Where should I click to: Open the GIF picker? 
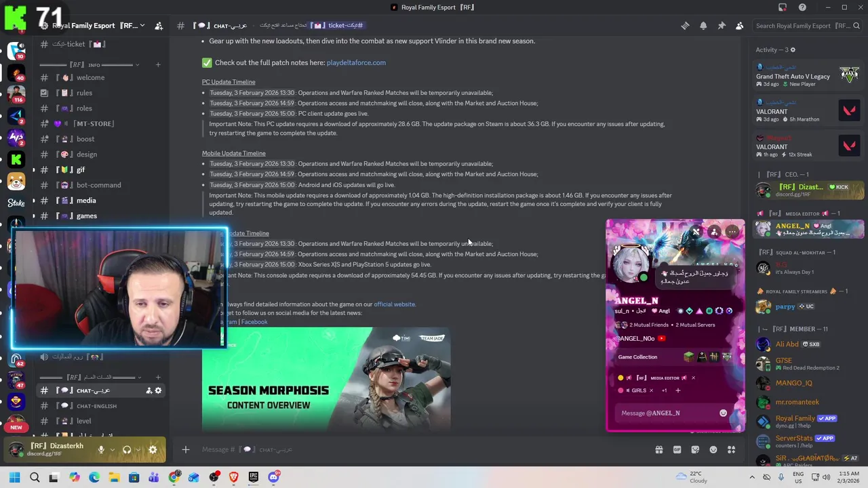tap(677, 449)
